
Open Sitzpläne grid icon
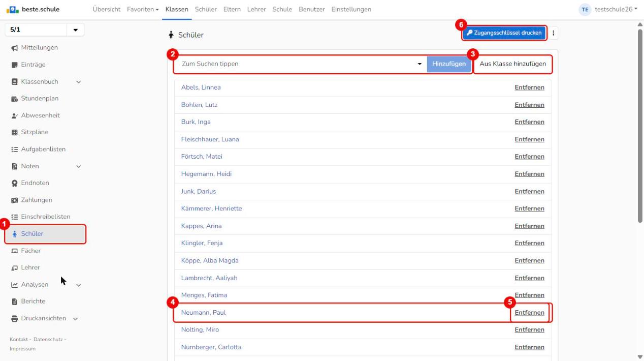(x=14, y=132)
